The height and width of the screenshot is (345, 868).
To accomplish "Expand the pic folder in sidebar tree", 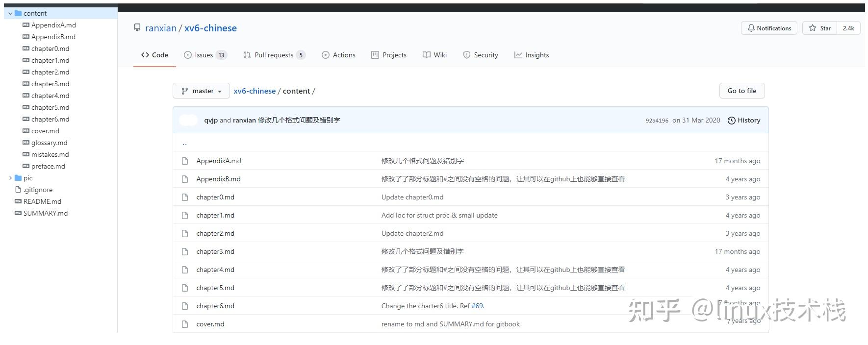I will pos(10,178).
